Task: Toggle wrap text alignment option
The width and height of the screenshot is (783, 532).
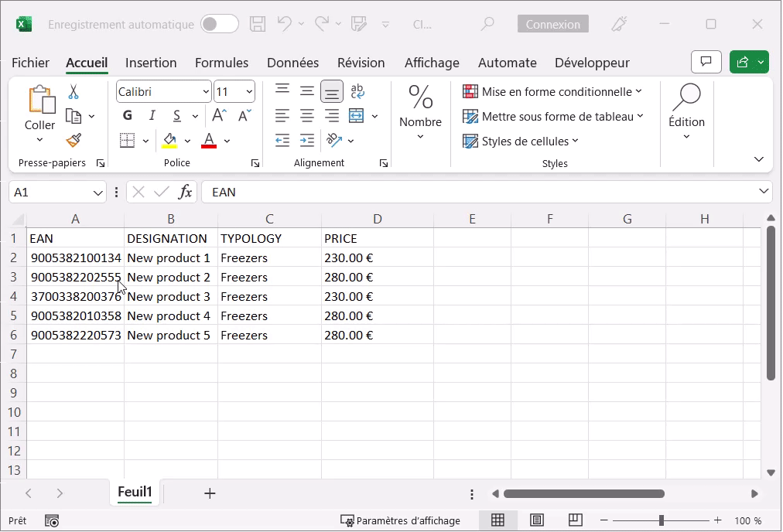Action: pyautogui.click(x=356, y=90)
